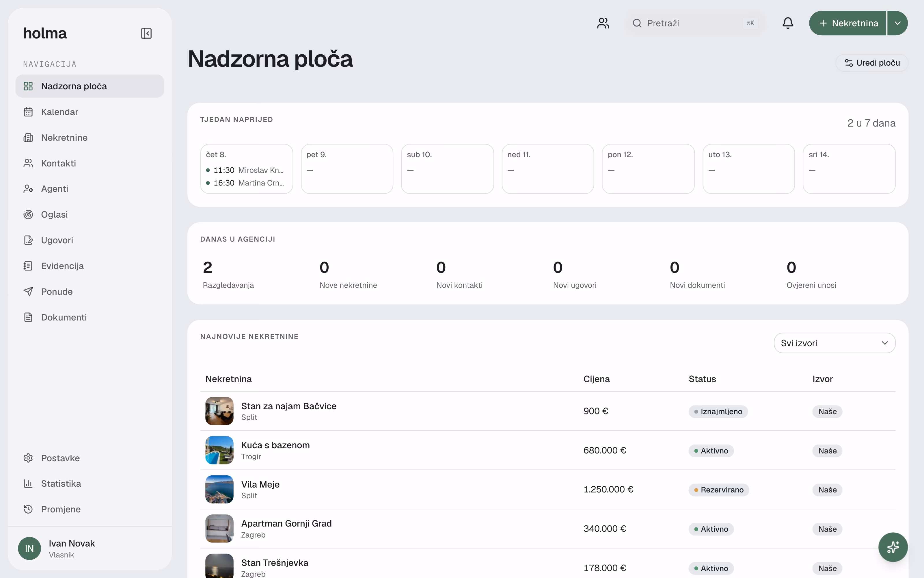Open the AI assistant sparkle button
924x578 pixels.
tap(893, 547)
